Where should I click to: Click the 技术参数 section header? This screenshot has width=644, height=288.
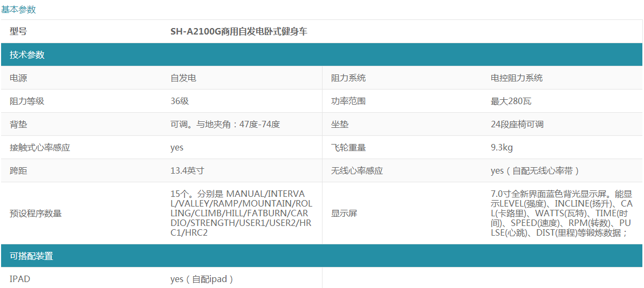(x=27, y=55)
